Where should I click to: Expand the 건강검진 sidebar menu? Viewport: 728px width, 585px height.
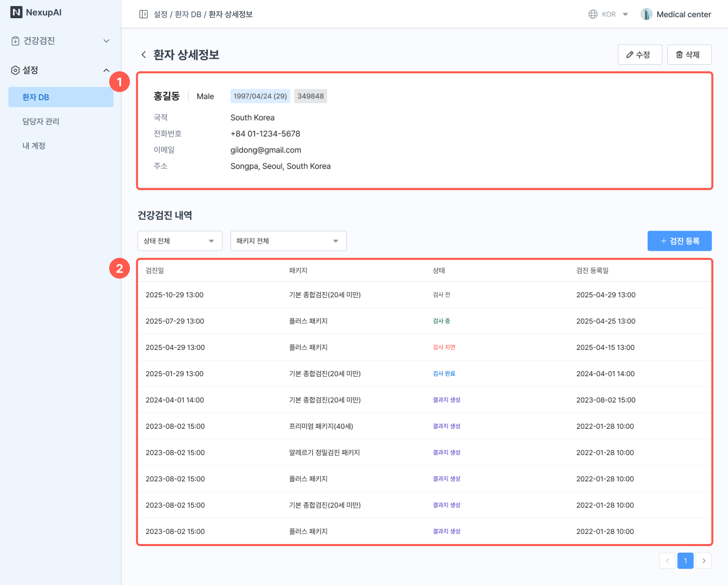coord(106,41)
